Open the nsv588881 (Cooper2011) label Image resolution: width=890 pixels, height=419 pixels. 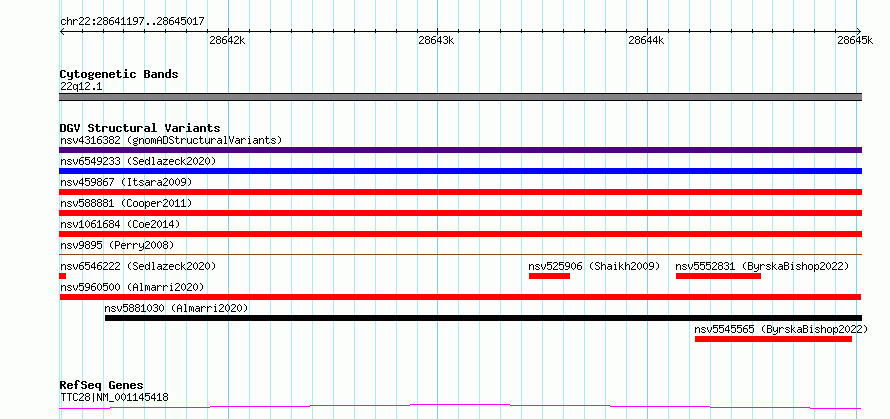click(x=126, y=203)
